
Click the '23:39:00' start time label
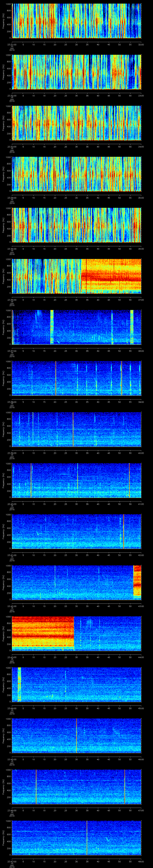pyautogui.click(x=12, y=453)
